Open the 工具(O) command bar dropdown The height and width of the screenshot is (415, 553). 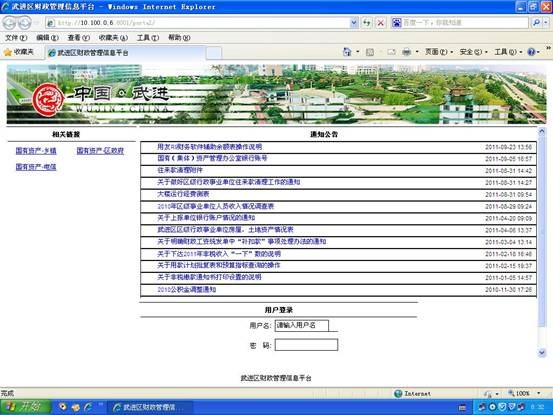508,52
